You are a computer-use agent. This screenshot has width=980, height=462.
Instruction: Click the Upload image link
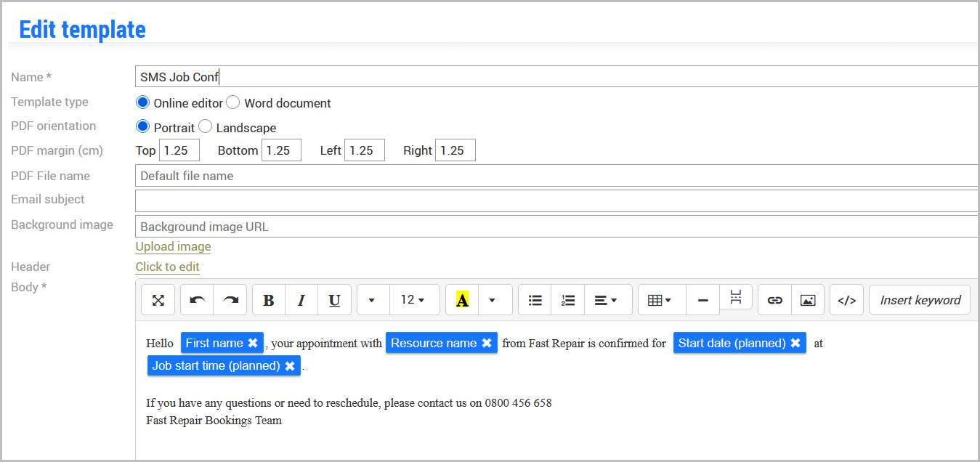click(173, 246)
